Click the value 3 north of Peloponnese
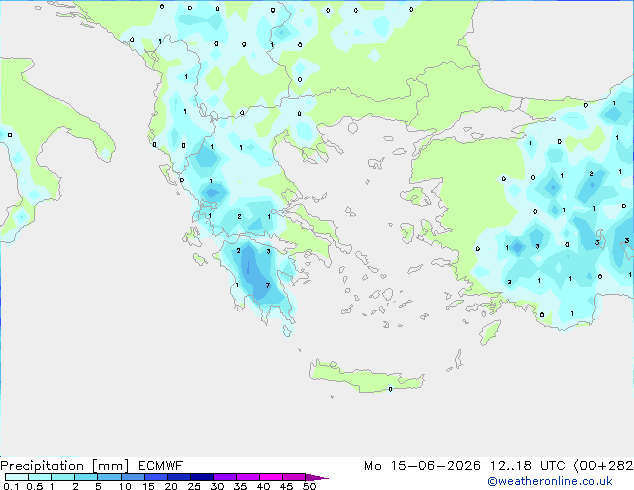Image resolution: width=634 pixels, height=490 pixels. [268, 251]
